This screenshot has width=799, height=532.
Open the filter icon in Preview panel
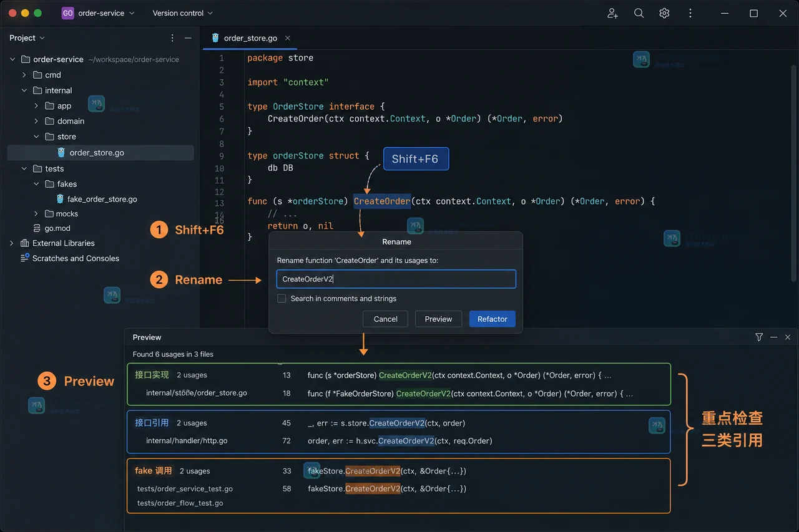click(759, 337)
